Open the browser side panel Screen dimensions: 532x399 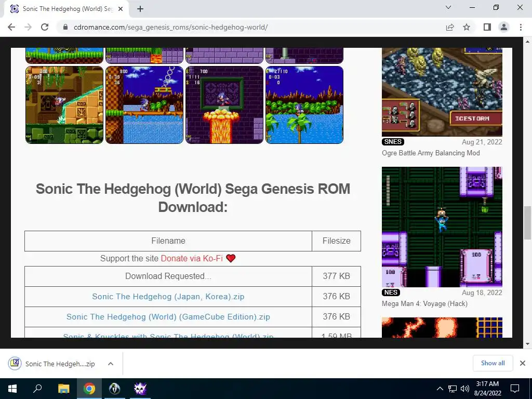(x=487, y=27)
